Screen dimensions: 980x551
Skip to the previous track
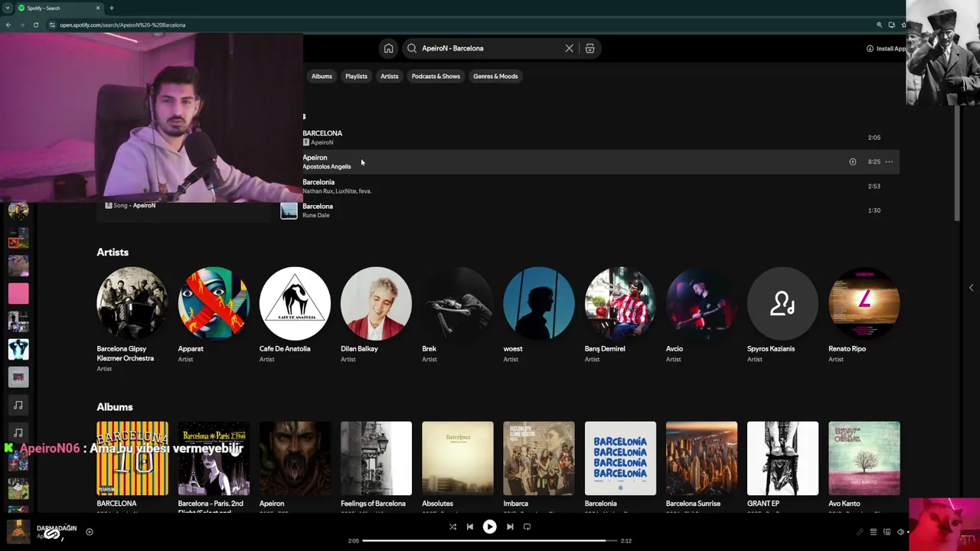point(470,527)
